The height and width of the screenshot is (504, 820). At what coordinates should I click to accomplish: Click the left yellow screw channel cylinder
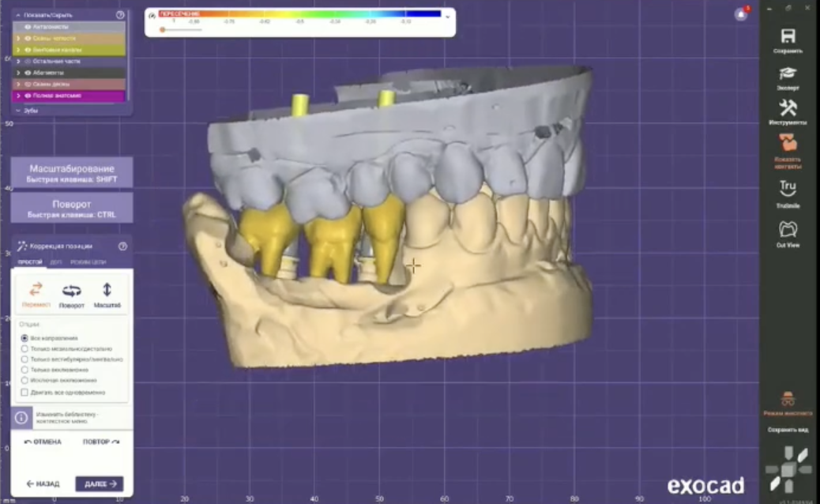tap(300, 105)
